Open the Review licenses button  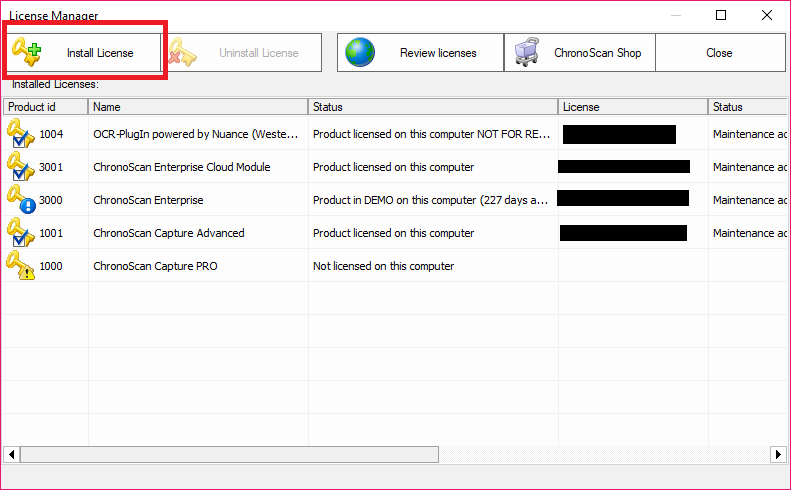[x=420, y=53]
